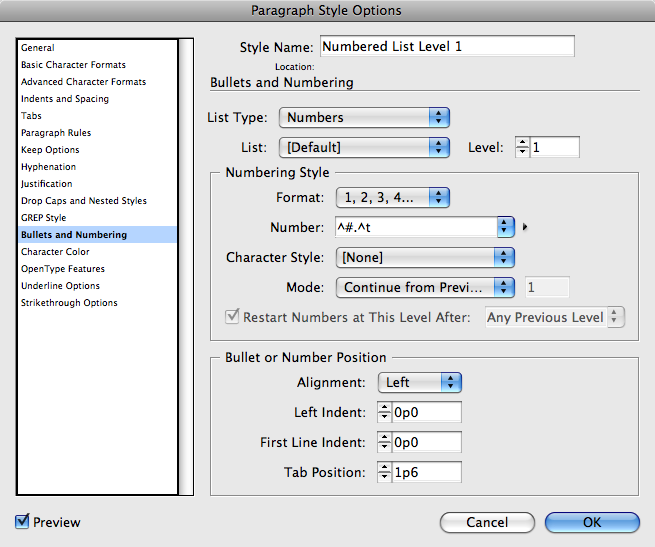655x547 pixels.
Task: Toggle the Preview checkbox
Action: [23, 522]
